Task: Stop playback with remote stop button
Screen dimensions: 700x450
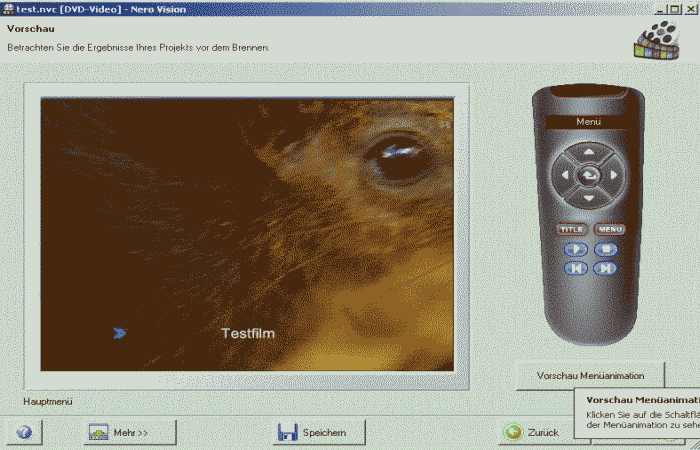Action: tap(606, 249)
